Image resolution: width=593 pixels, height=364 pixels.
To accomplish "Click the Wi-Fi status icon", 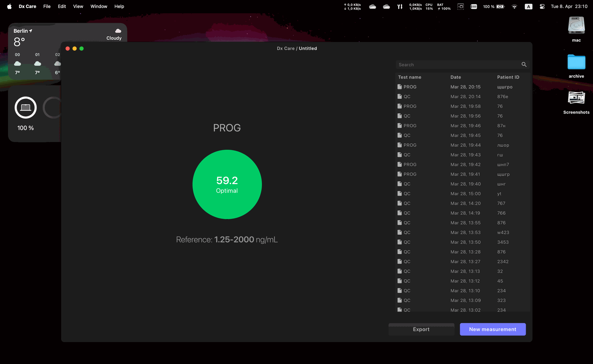I will click(514, 6).
